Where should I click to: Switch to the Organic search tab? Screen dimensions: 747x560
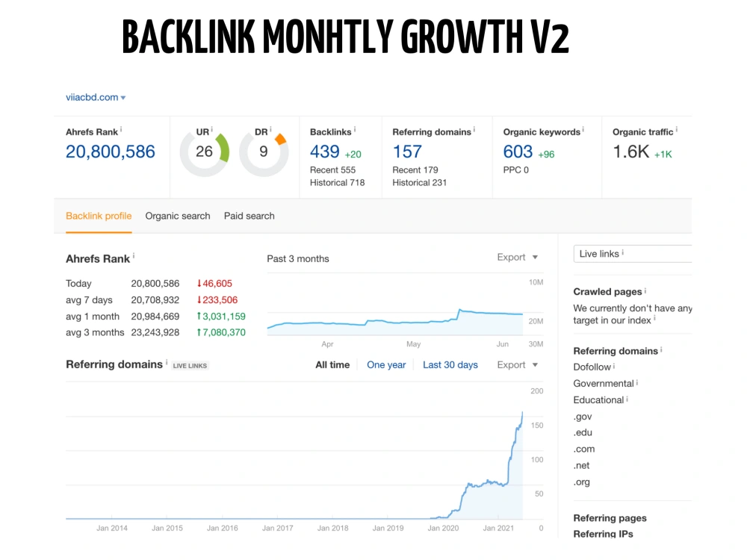click(178, 217)
